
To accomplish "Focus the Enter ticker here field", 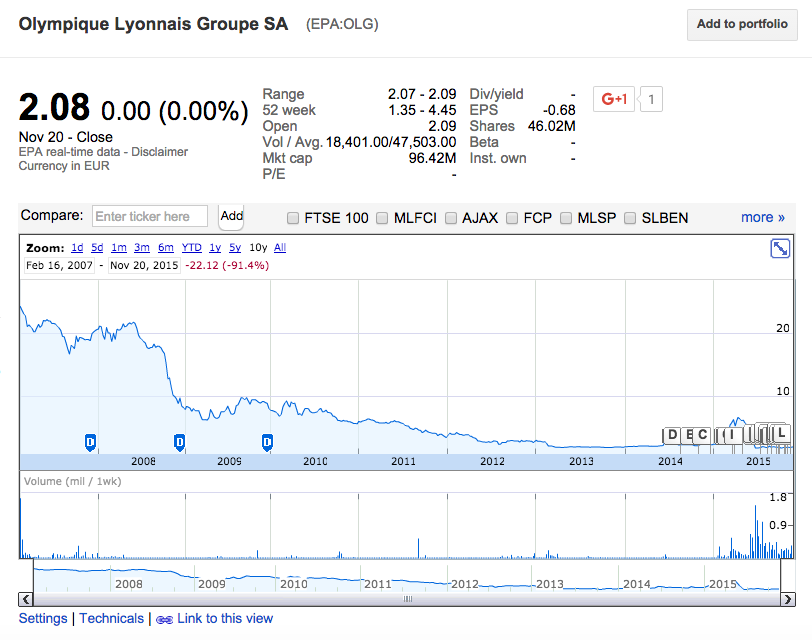I will (x=150, y=216).
